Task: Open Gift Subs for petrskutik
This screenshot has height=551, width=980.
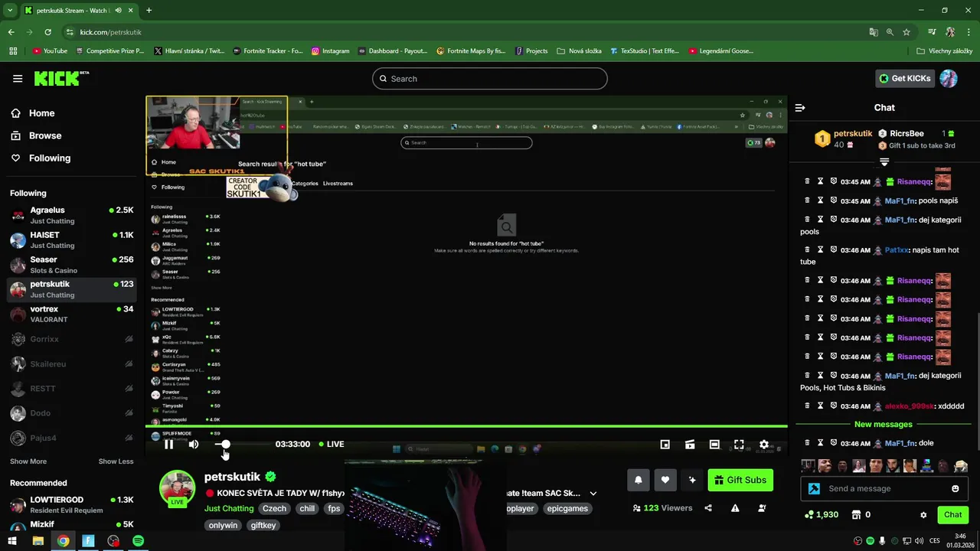Action: click(740, 480)
